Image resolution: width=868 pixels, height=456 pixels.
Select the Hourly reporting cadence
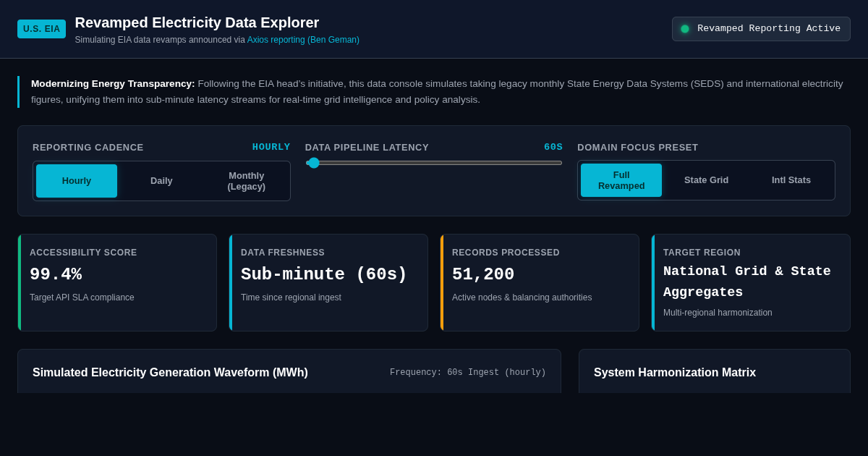click(x=77, y=181)
